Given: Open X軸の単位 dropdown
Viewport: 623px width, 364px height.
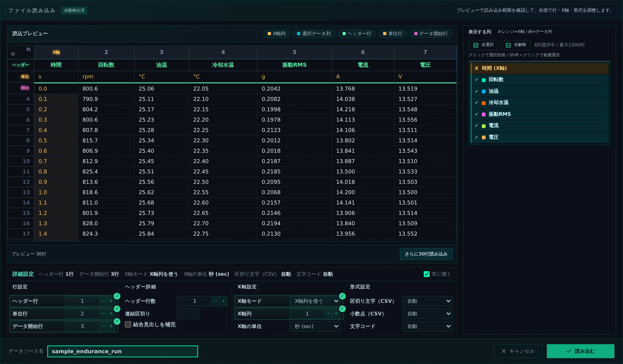Looking at the screenshot, I should [315, 326].
